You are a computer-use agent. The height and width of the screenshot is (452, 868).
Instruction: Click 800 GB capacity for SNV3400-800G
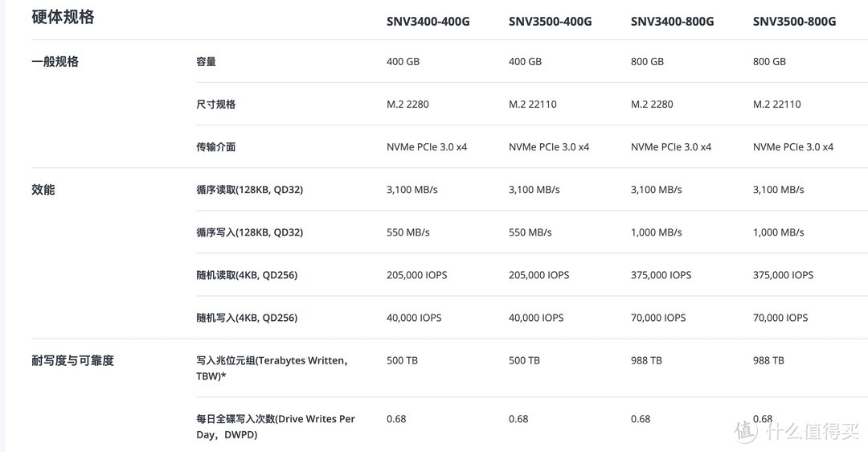pos(647,61)
